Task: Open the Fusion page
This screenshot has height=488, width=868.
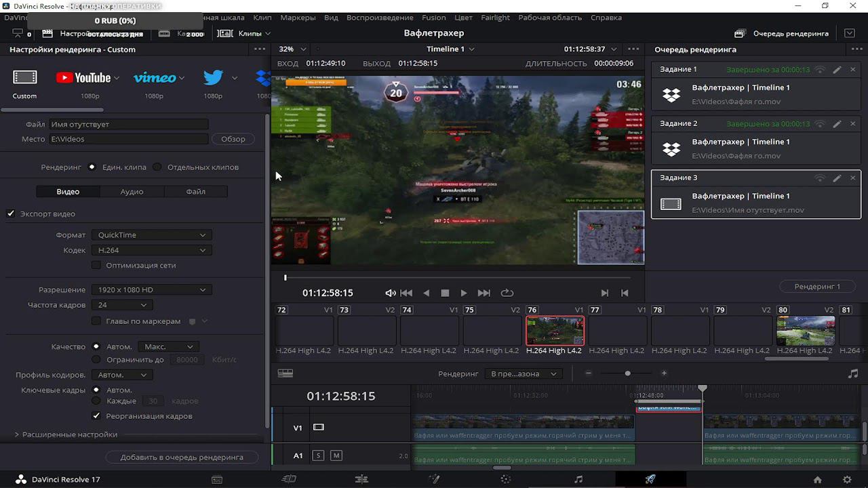Action: 434,479
